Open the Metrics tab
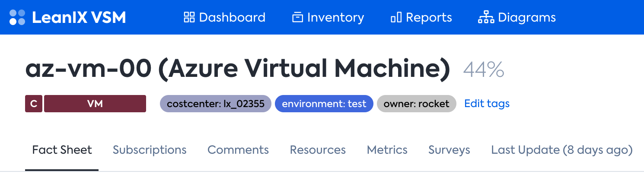The height and width of the screenshot is (190, 644). pos(387,150)
